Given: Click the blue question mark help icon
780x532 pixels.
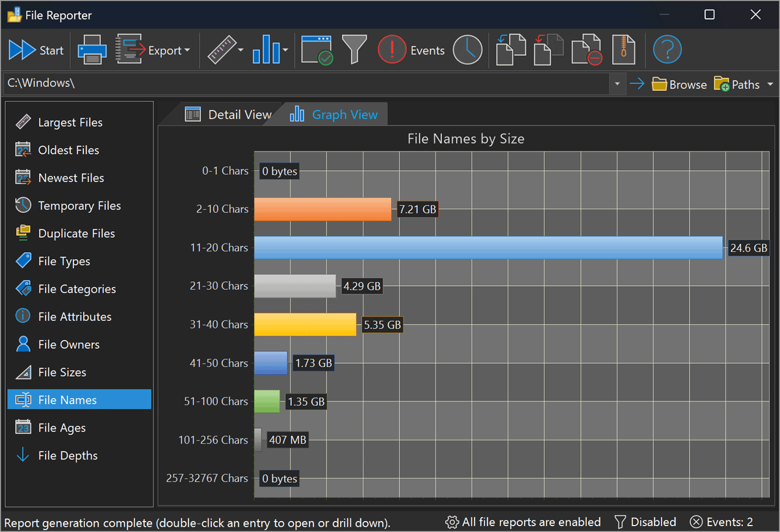Looking at the screenshot, I should 667,50.
